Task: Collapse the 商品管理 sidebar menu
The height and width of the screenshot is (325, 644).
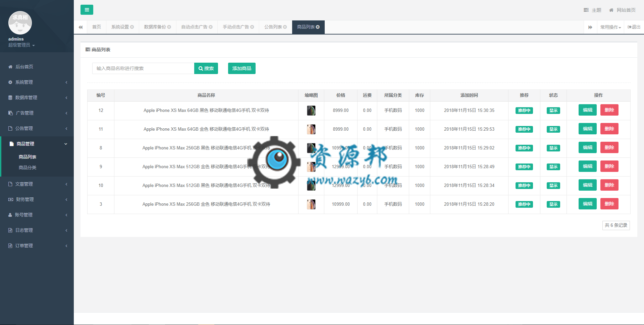Action: pyautogui.click(x=37, y=144)
